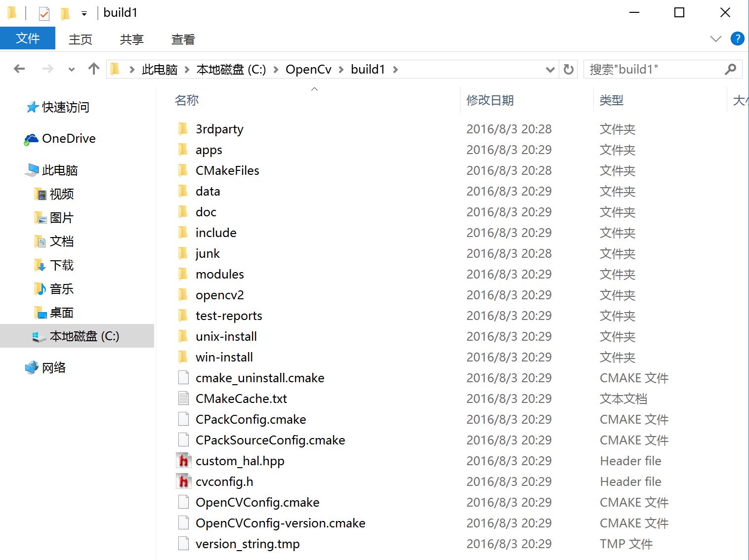Click the TMP 文件 type cell
This screenshot has height=560, width=749.
pyautogui.click(x=626, y=544)
